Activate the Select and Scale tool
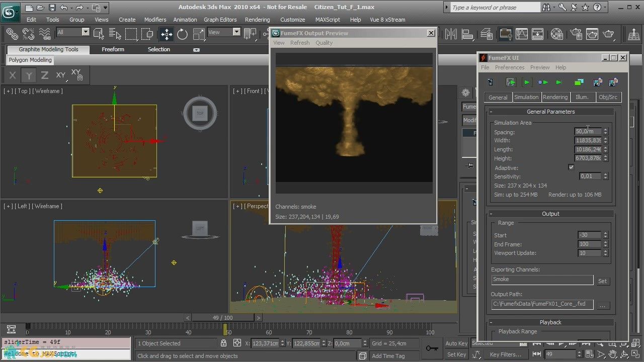This screenshot has width=644, height=362. 198,34
